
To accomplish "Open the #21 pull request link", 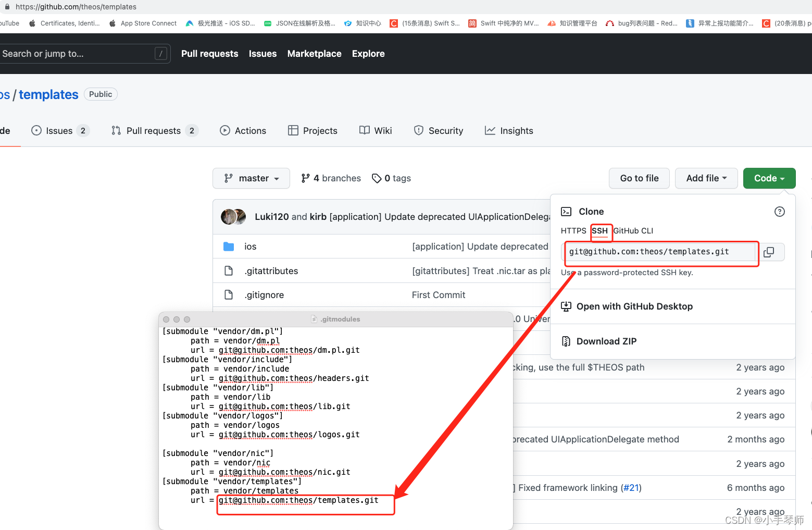I will 631,488.
